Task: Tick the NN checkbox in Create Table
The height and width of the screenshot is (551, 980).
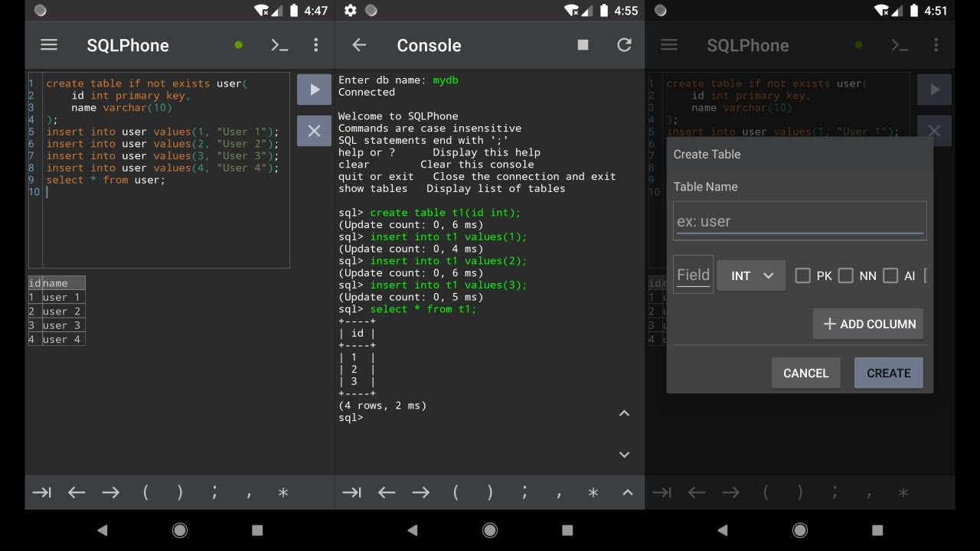Action: pos(845,275)
